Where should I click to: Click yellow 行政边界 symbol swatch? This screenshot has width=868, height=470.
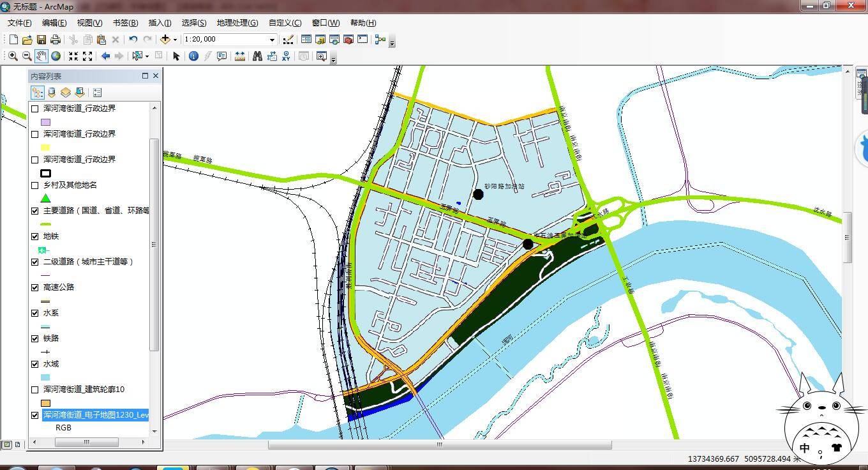click(x=45, y=148)
